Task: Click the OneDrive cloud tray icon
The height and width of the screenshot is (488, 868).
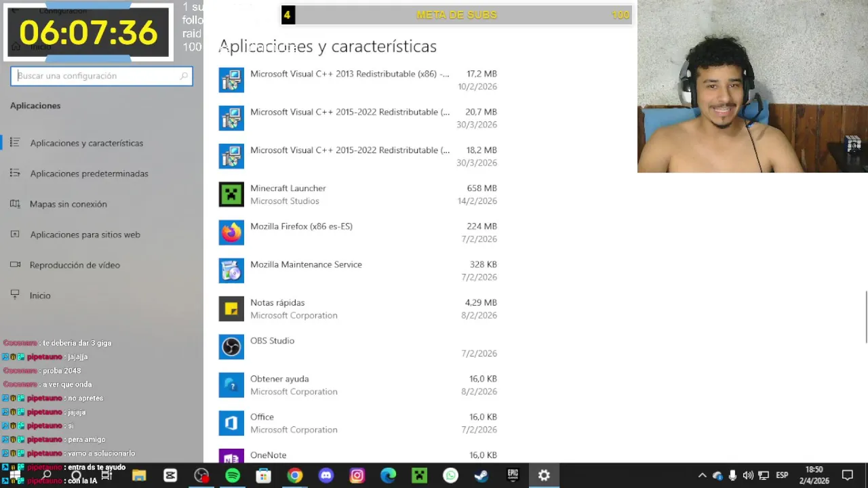Action: point(717,476)
